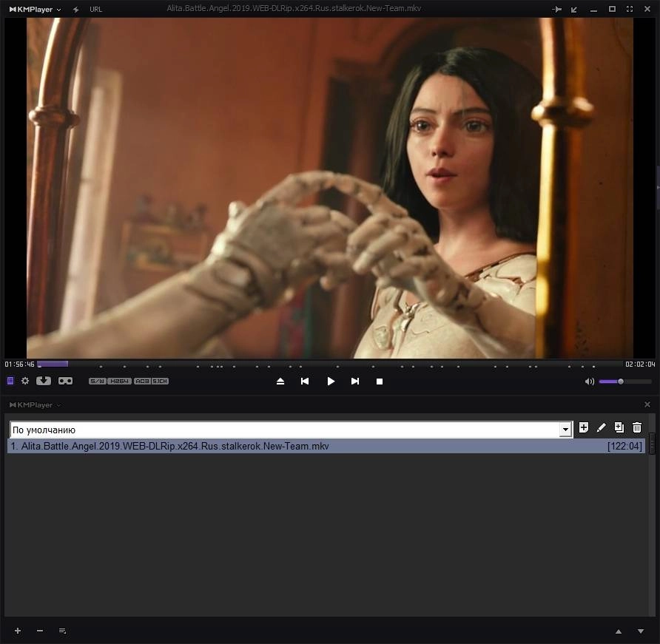Click the download or capture icon

click(44, 381)
